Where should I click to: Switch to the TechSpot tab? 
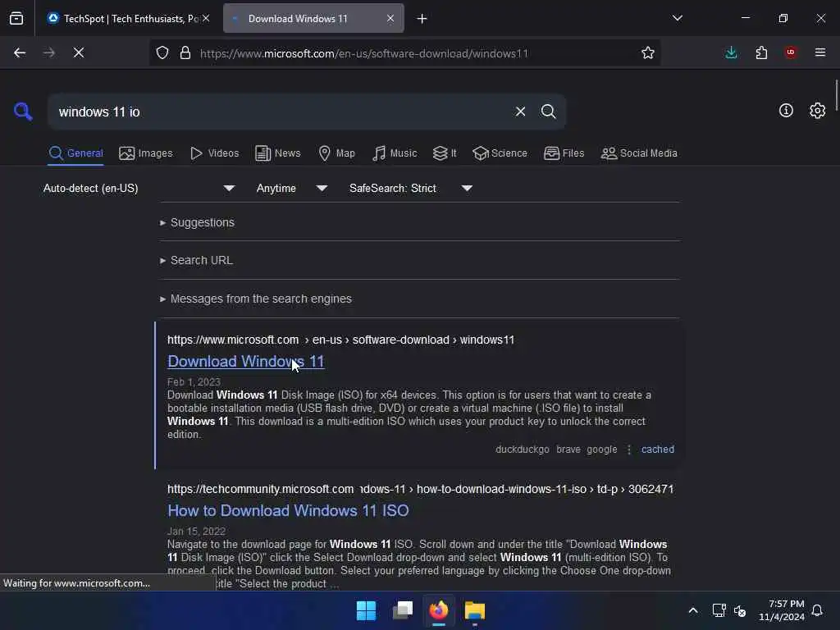click(x=127, y=19)
